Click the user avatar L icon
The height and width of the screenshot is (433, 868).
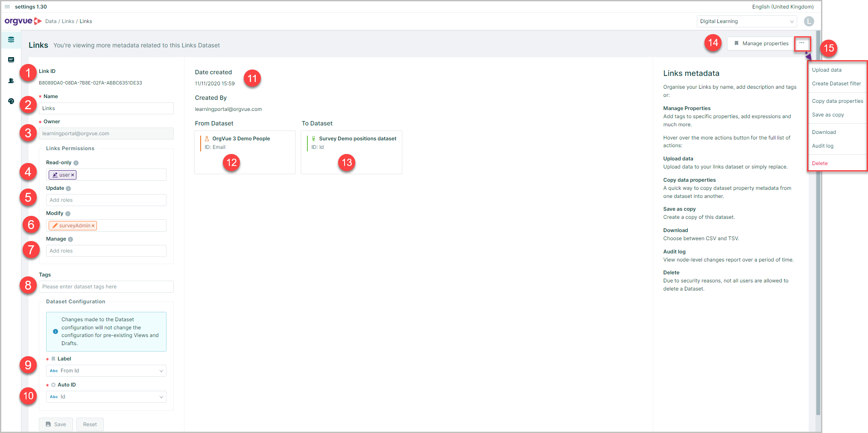tap(809, 21)
